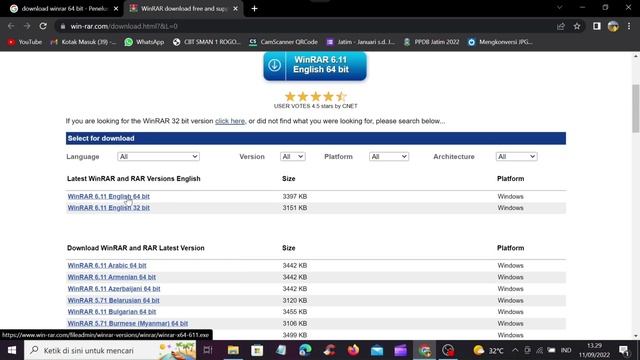Close the 'WinRAR download free' tab
This screenshot has height=360, width=640.
(236, 9)
